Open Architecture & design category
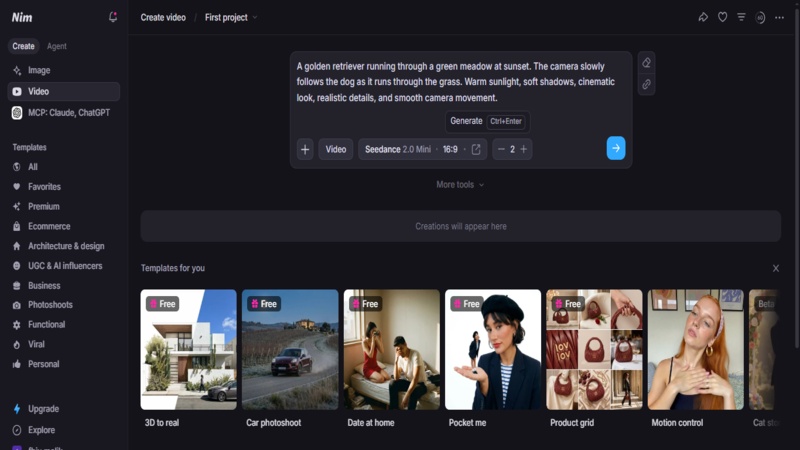This screenshot has height=450, width=800. click(x=64, y=246)
